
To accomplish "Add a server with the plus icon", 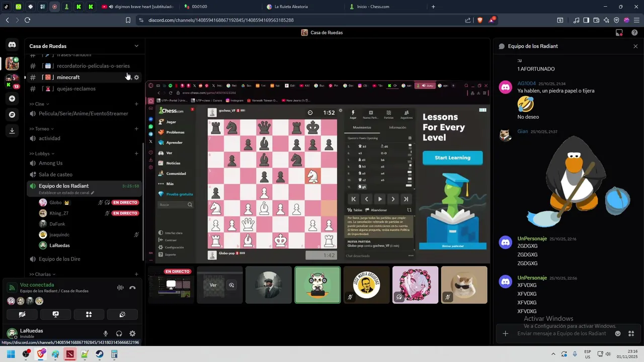I will click(x=12, y=99).
